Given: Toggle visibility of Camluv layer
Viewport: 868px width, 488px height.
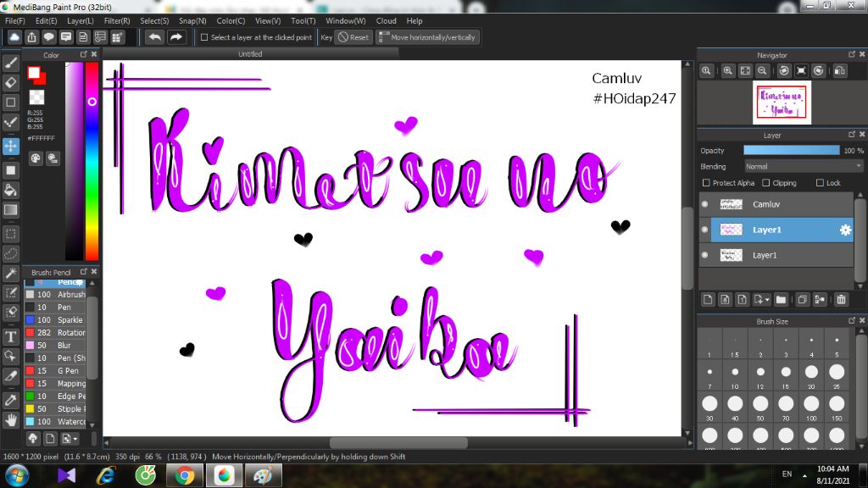Looking at the screenshot, I should (704, 204).
